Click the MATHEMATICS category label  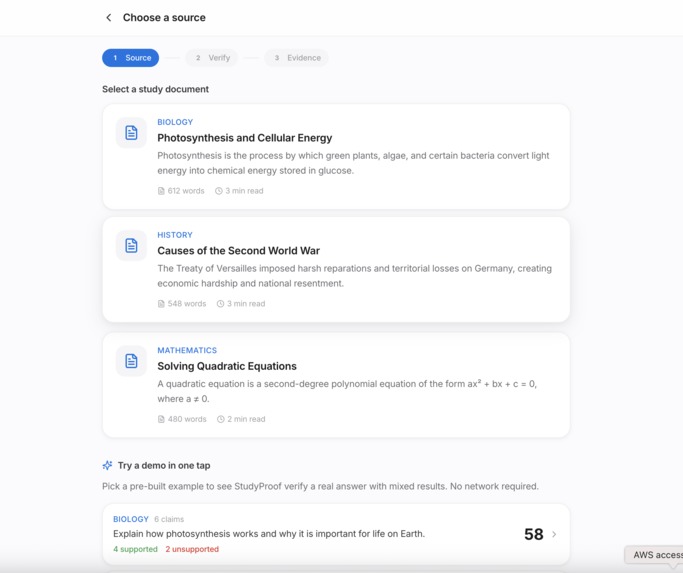coord(187,350)
